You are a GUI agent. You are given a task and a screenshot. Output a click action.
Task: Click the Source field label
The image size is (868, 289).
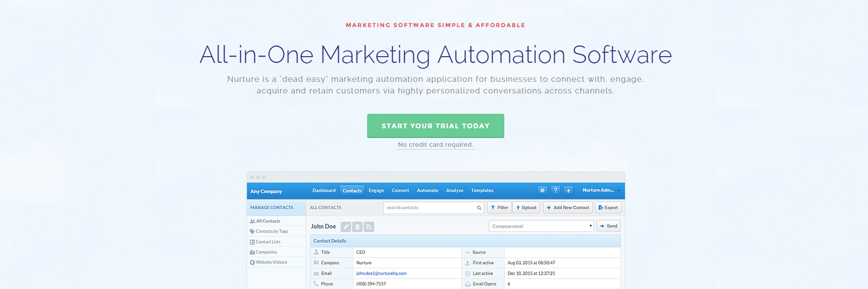(479, 253)
